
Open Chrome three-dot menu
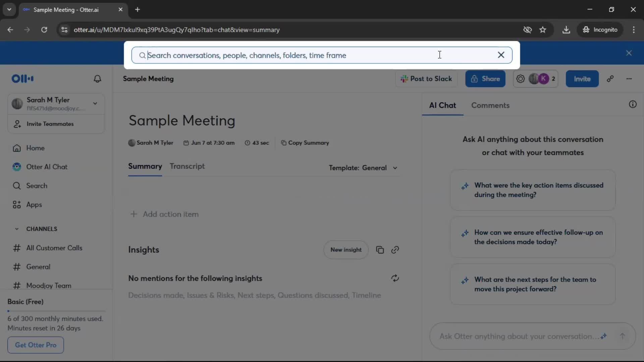tap(634, 30)
